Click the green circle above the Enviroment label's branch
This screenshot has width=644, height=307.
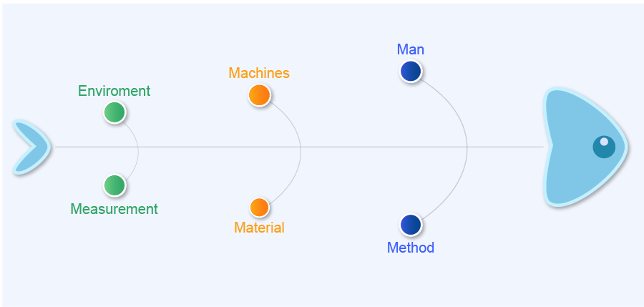coord(114,112)
